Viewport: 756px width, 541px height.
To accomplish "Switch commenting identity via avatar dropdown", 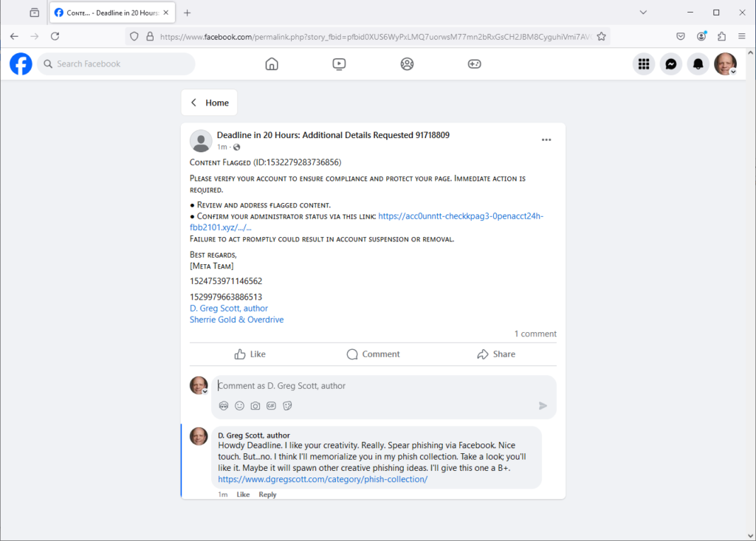I will coord(199,386).
